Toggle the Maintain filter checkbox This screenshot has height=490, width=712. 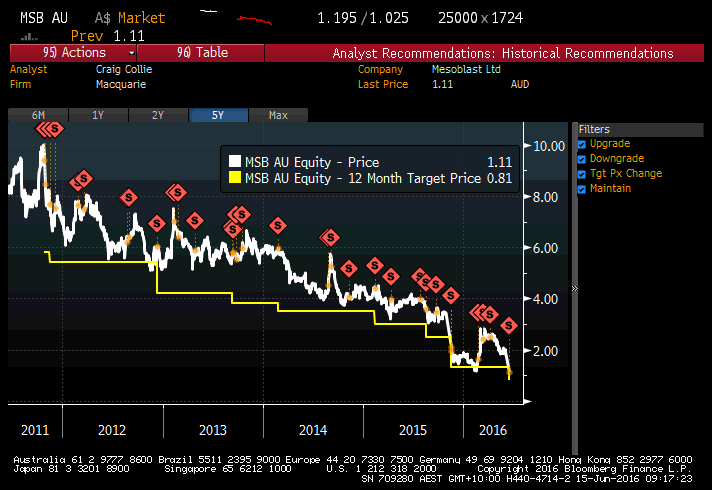pos(582,189)
